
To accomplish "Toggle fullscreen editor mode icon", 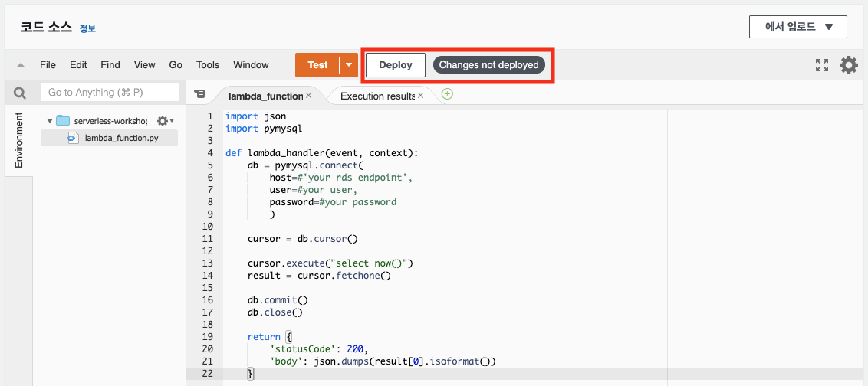I will tap(822, 65).
